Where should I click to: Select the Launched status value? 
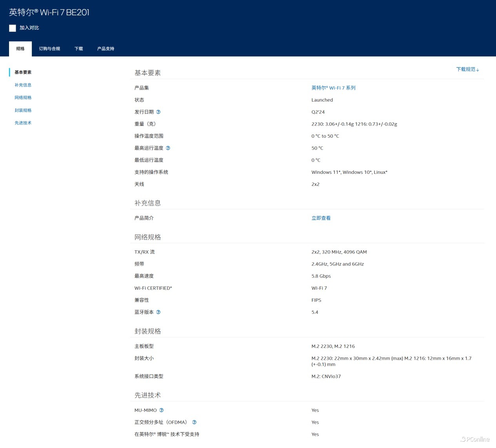[322, 100]
